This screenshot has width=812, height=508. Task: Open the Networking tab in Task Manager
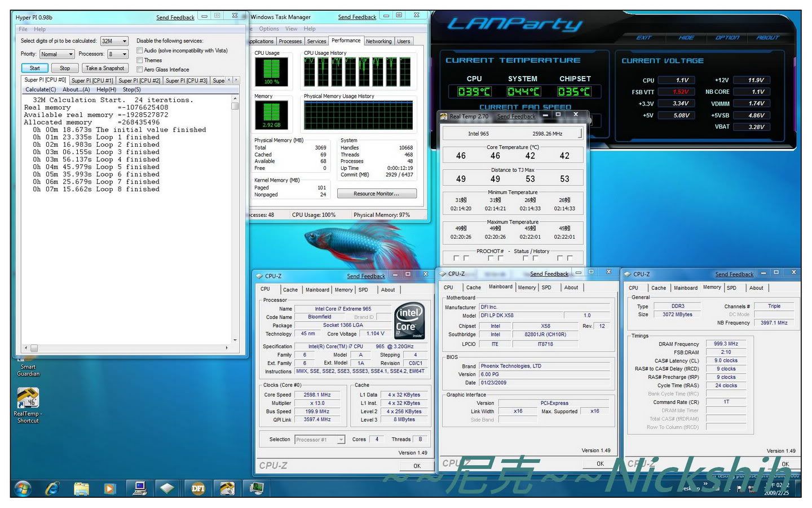coord(378,41)
